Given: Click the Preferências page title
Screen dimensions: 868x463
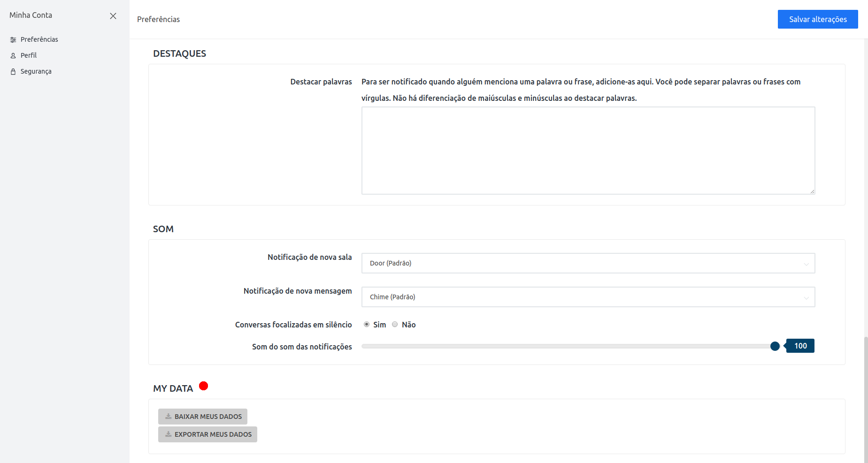Looking at the screenshot, I should pos(158,19).
